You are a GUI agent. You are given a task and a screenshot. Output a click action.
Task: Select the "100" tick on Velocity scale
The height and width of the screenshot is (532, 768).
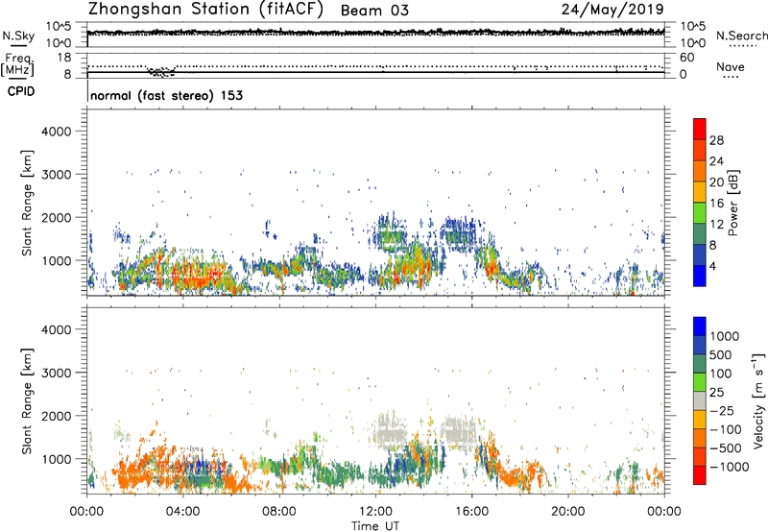pos(721,374)
